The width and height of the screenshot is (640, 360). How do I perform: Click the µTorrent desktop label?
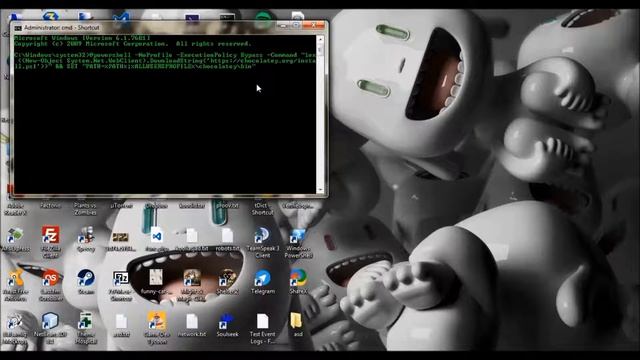click(121, 206)
